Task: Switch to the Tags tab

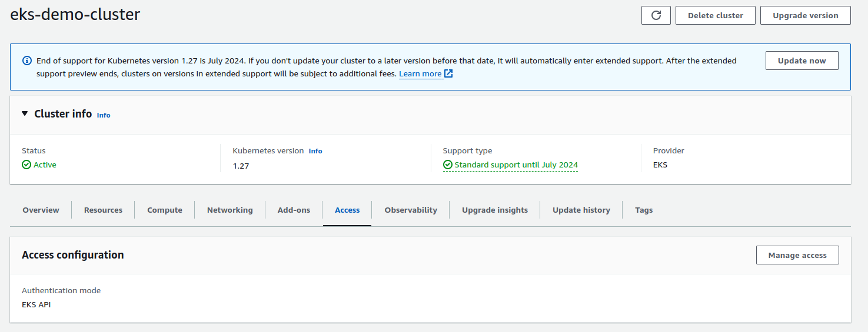Action: pyautogui.click(x=644, y=210)
